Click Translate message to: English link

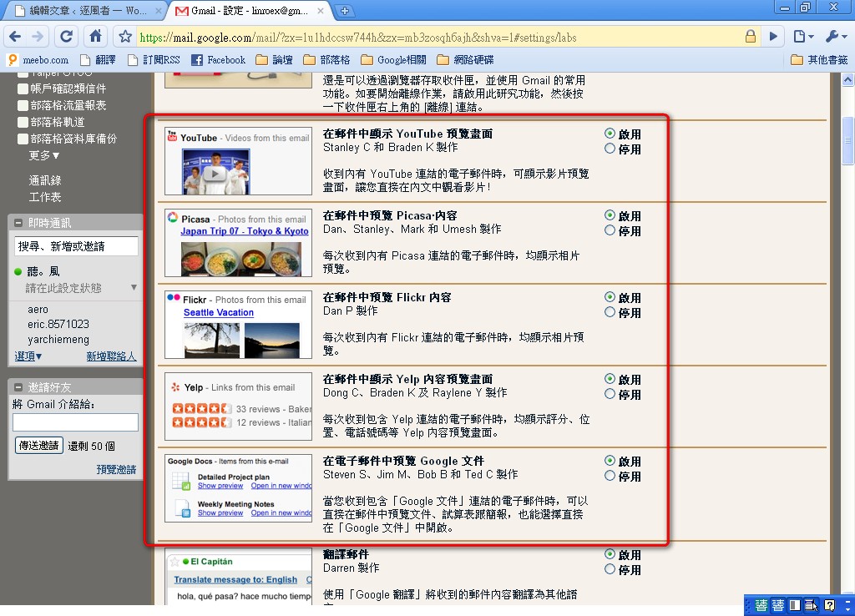(235, 579)
